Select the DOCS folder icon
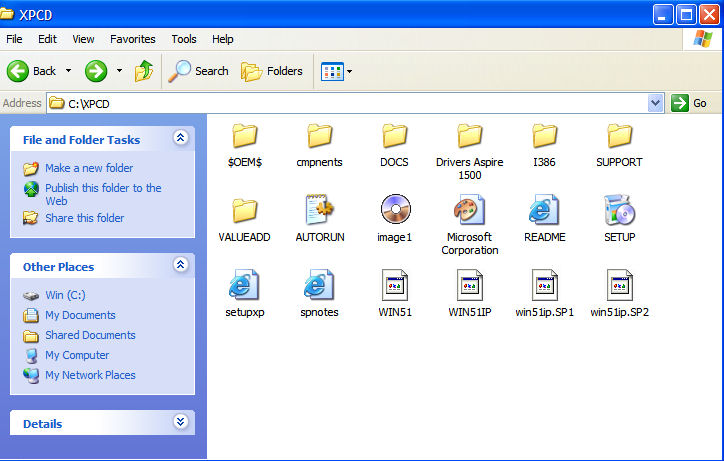The width and height of the screenshot is (724, 461). (394, 135)
